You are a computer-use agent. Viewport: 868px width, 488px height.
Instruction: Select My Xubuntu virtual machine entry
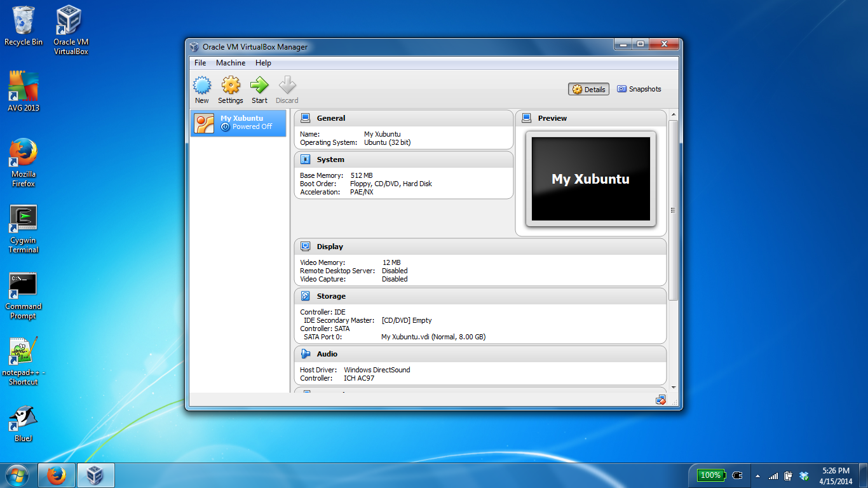tap(239, 123)
